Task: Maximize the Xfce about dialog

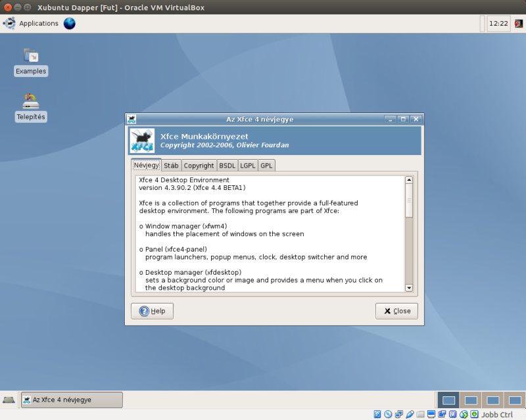Action: pos(403,120)
